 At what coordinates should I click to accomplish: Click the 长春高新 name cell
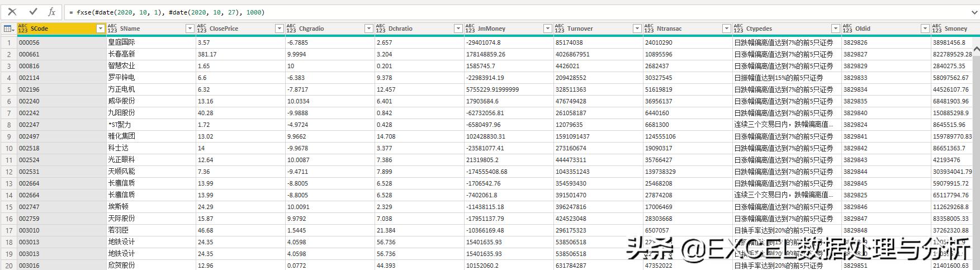point(151,54)
